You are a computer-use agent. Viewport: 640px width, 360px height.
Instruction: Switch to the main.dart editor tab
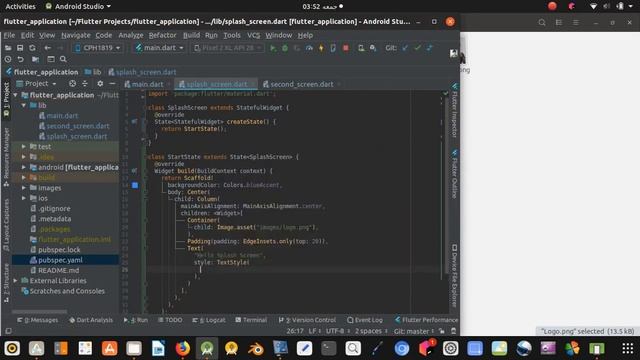[147, 84]
